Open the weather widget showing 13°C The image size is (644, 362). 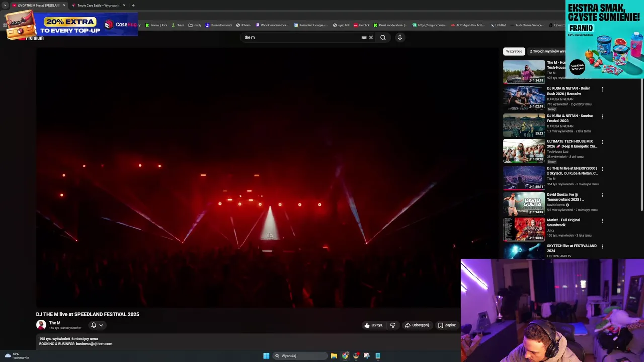coord(16,356)
